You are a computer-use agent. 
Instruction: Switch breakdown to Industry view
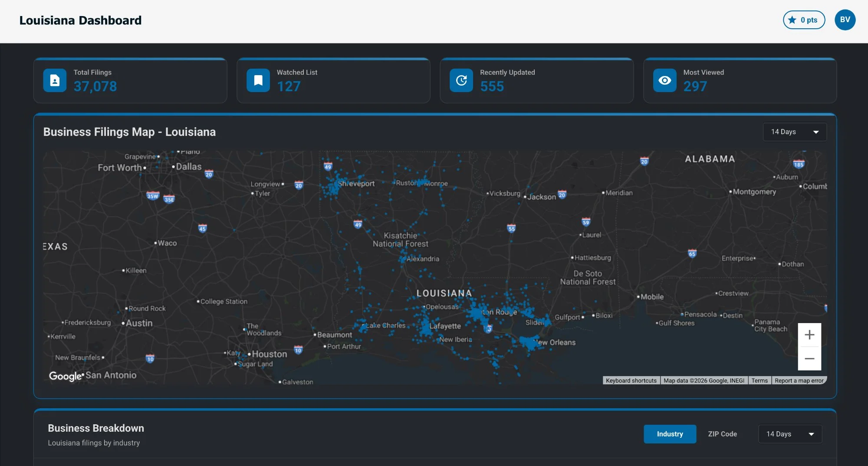[669, 434]
